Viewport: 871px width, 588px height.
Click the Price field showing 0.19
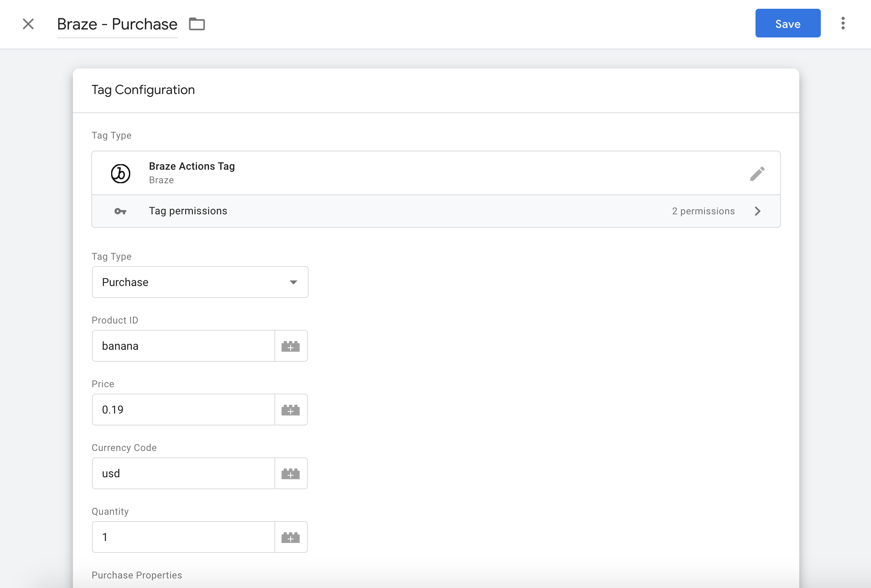[184, 410]
